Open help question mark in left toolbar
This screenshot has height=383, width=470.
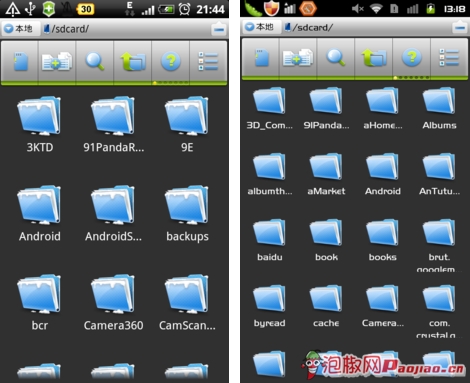(171, 61)
